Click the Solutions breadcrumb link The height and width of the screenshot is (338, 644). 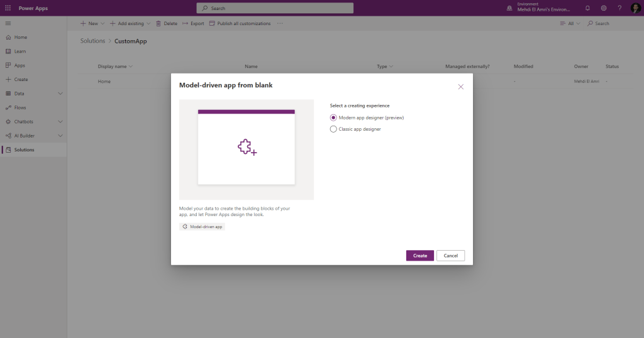click(x=92, y=41)
